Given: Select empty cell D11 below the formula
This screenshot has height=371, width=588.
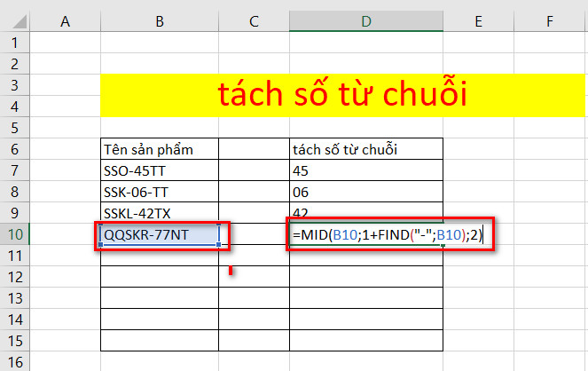Looking at the screenshot, I should tap(366, 257).
